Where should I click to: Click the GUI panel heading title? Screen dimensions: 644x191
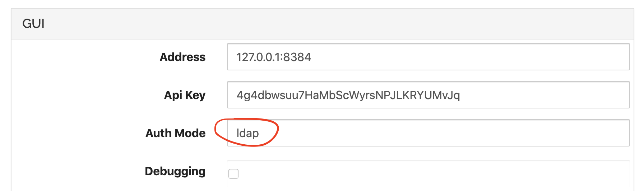pyautogui.click(x=33, y=24)
